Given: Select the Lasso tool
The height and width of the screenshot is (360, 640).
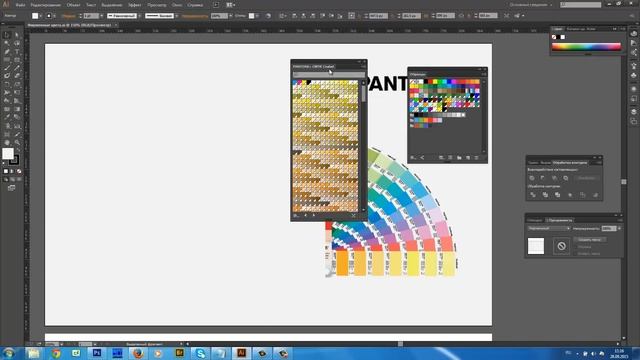Looking at the screenshot, I should pyautogui.click(x=17, y=43).
